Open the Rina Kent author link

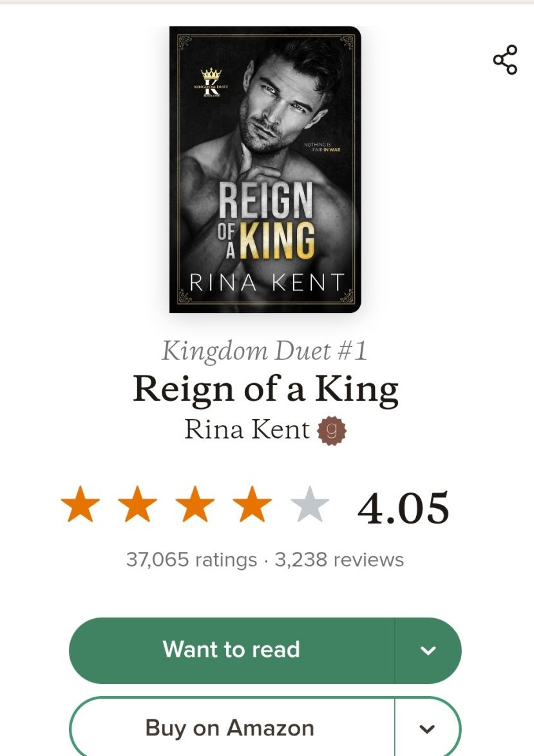pos(247,430)
